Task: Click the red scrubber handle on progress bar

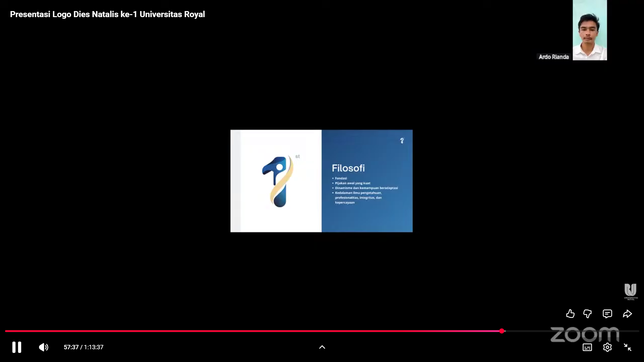Action: 502,331
